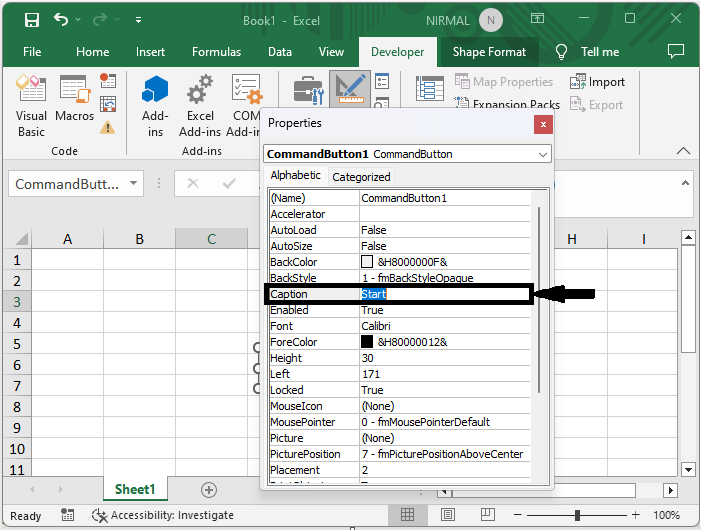
Task: Toggle Use Relative References icon
Action: tap(108, 105)
